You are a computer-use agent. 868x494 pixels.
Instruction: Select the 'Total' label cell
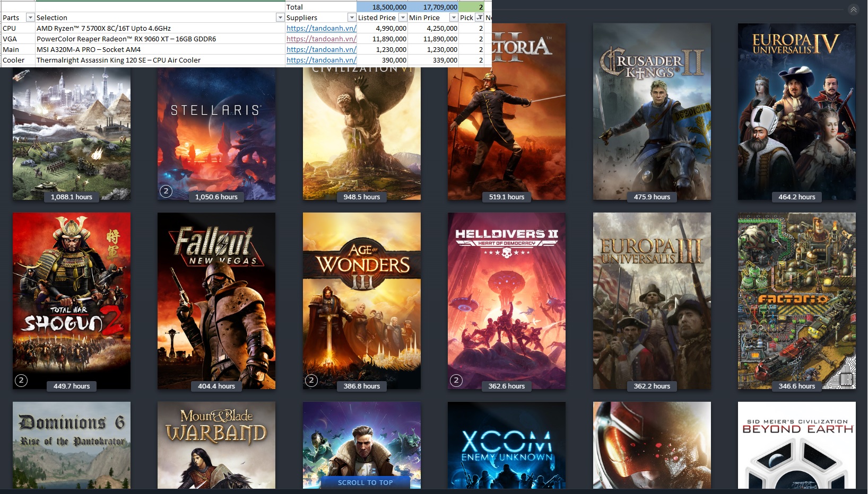321,7
